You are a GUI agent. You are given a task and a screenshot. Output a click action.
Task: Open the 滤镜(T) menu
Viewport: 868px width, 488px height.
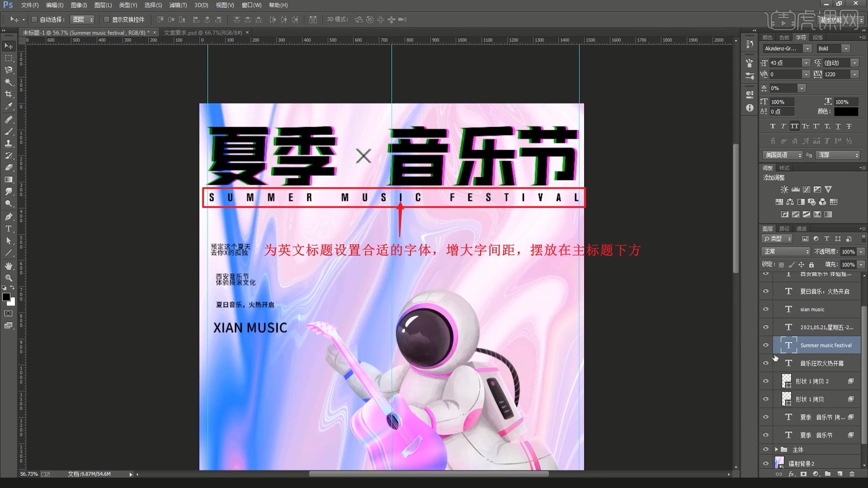click(178, 5)
